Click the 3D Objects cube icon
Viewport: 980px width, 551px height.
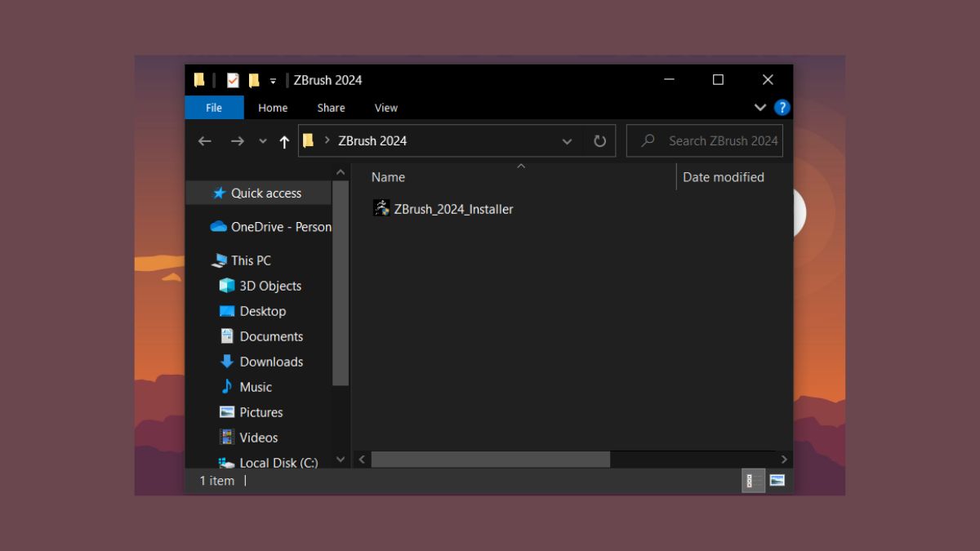pos(227,286)
